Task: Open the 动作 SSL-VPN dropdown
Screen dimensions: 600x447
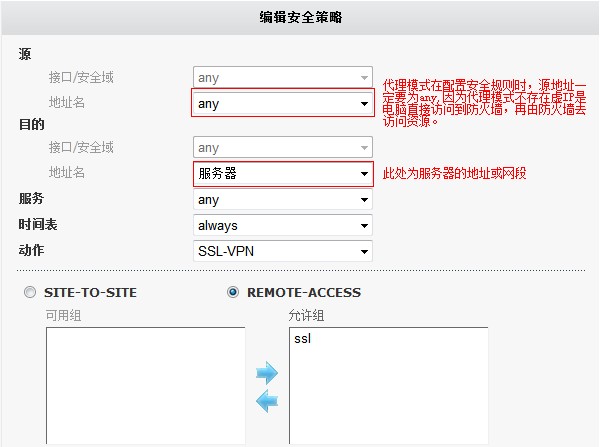Action: (283, 251)
